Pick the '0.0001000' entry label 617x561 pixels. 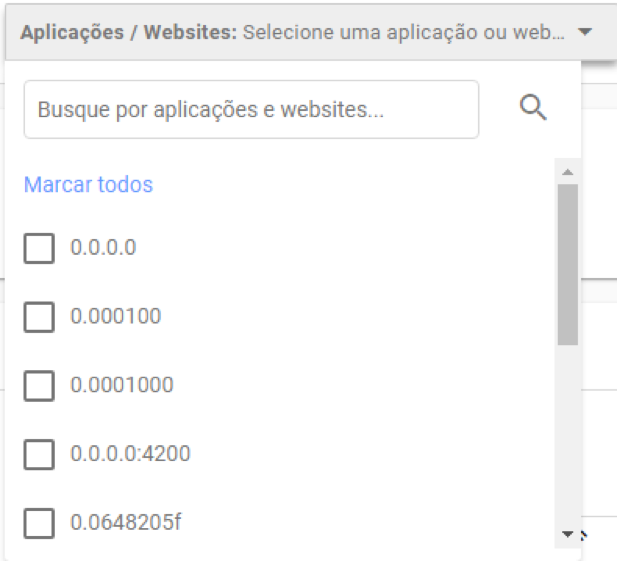click(x=122, y=385)
